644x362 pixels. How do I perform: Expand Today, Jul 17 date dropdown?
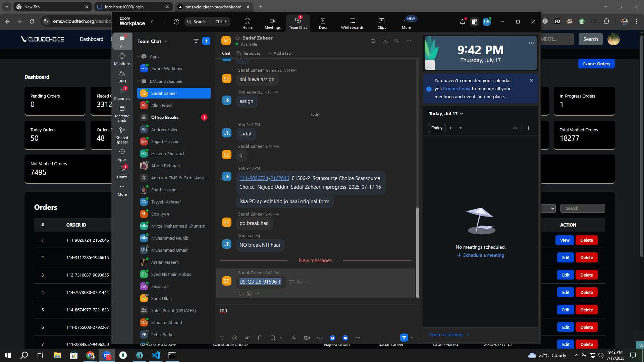446,114
